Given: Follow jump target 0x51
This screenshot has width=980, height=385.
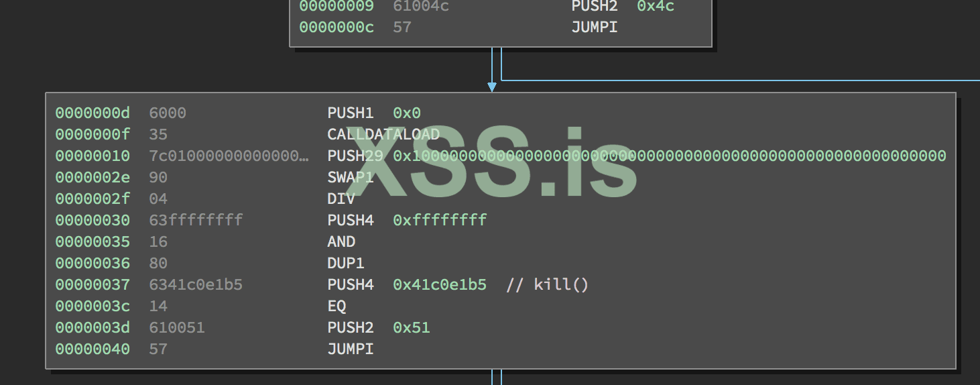Looking at the screenshot, I should pyautogui.click(x=412, y=328).
